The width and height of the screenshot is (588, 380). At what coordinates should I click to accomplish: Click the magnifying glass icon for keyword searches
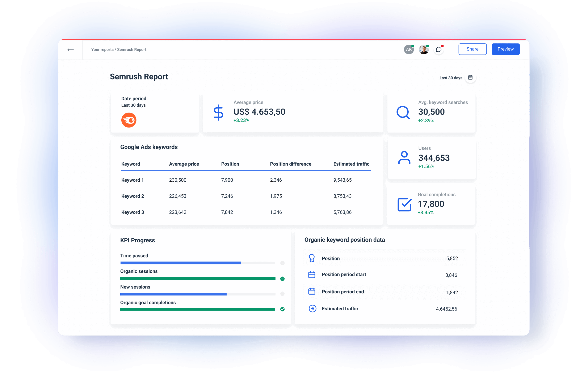(403, 112)
